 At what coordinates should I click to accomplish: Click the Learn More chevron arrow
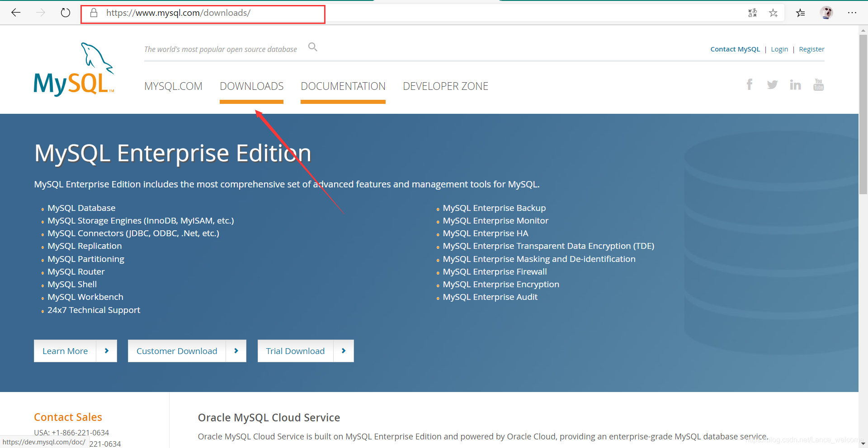pyautogui.click(x=107, y=351)
